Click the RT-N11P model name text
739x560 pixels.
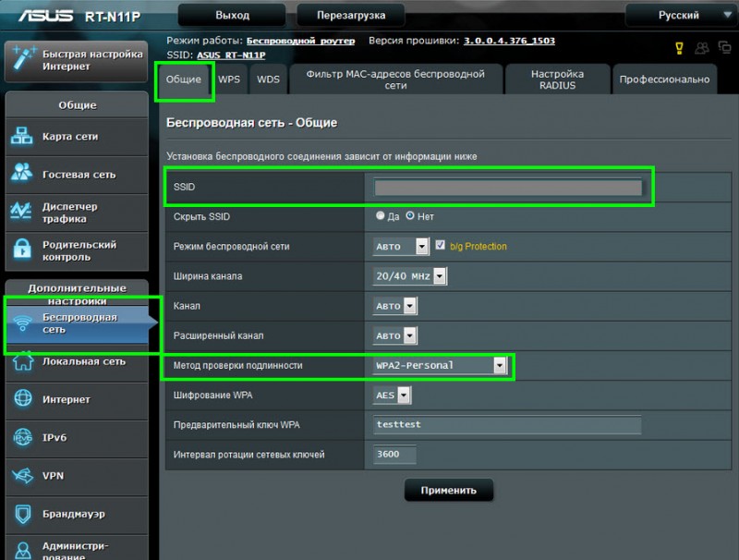click(113, 17)
